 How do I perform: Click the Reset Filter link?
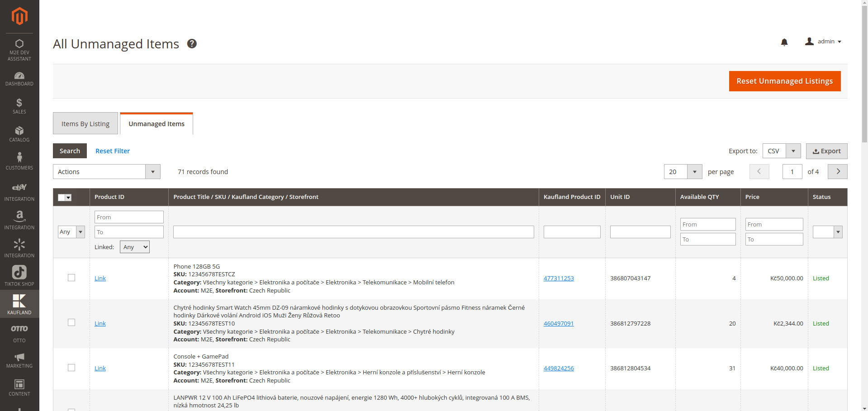tap(113, 151)
